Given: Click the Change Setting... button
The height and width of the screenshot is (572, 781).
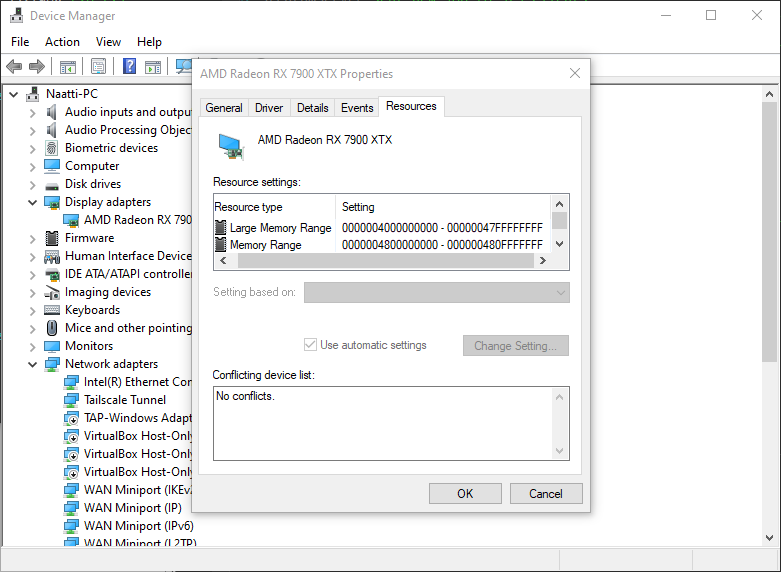Looking at the screenshot, I should click(516, 345).
